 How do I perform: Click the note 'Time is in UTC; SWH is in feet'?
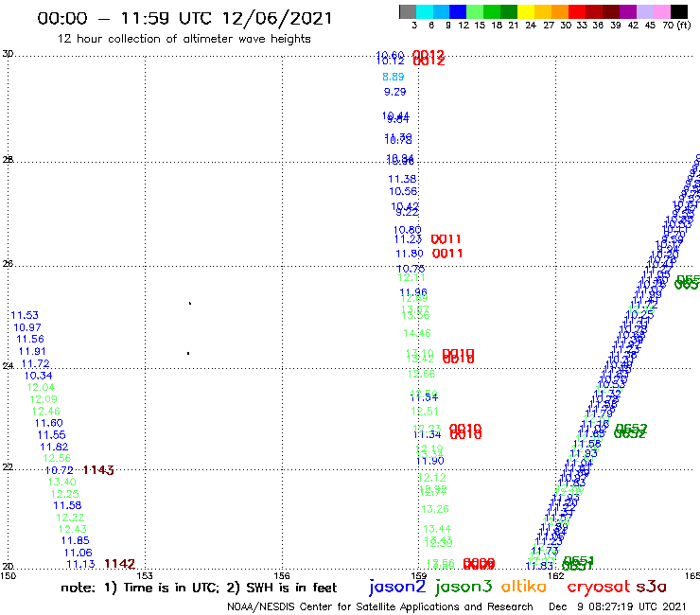pyautogui.click(x=199, y=588)
